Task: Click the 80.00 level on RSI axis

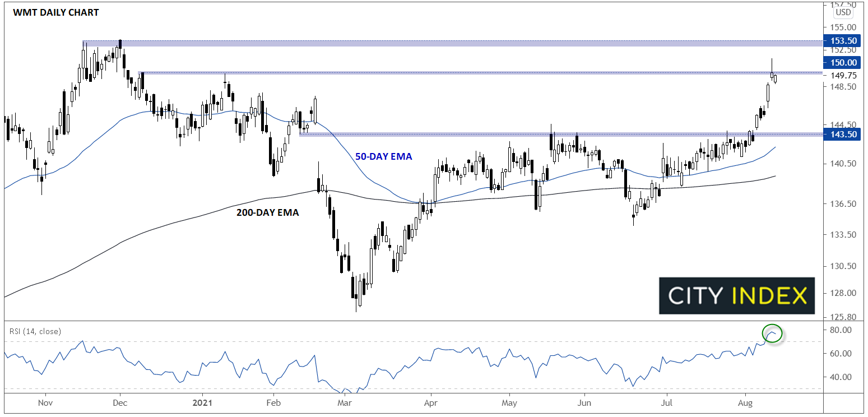Action: click(x=843, y=330)
